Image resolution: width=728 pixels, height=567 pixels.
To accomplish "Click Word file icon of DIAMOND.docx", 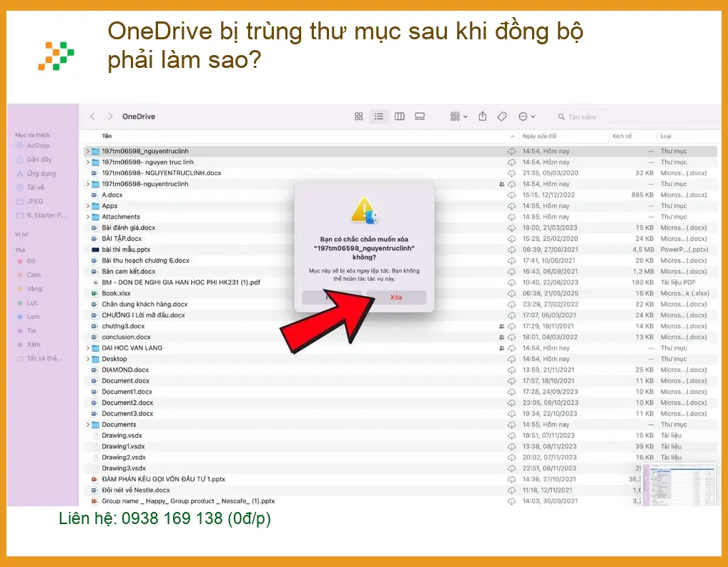I will [x=94, y=370].
